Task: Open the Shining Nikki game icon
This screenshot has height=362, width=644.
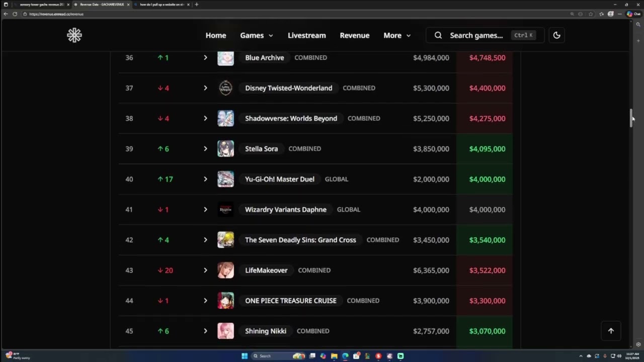Action: pyautogui.click(x=225, y=331)
